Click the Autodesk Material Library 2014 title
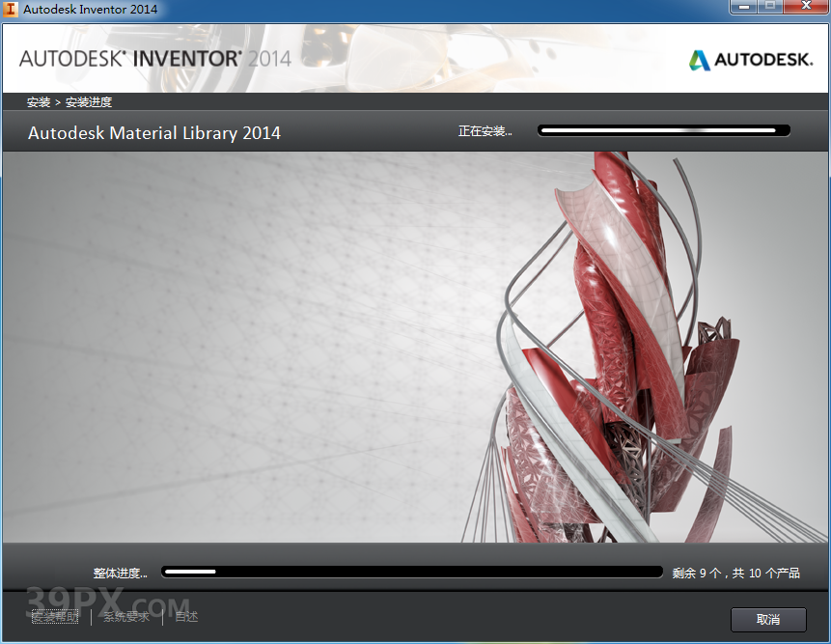This screenshot has width=831, height=644. [154, 132]
